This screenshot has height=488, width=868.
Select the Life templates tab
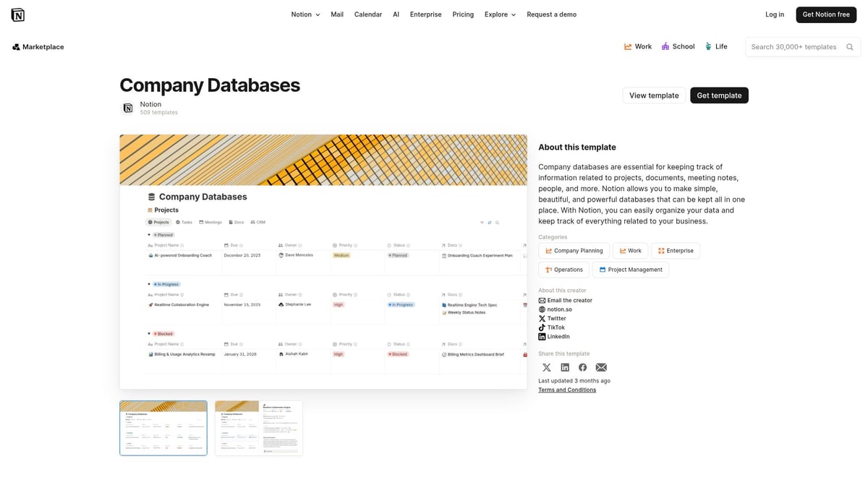[x=716, y=46]
